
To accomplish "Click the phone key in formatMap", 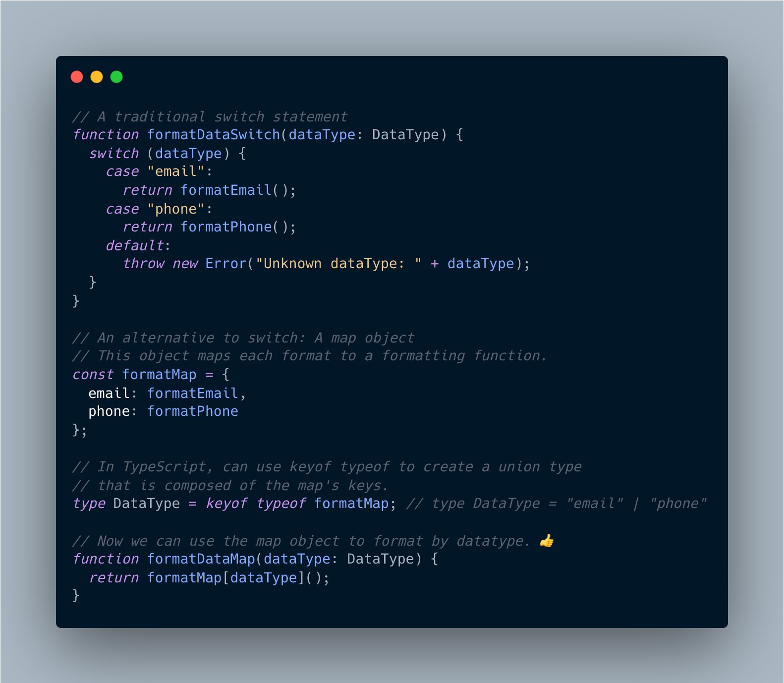I will click(109, 411).
